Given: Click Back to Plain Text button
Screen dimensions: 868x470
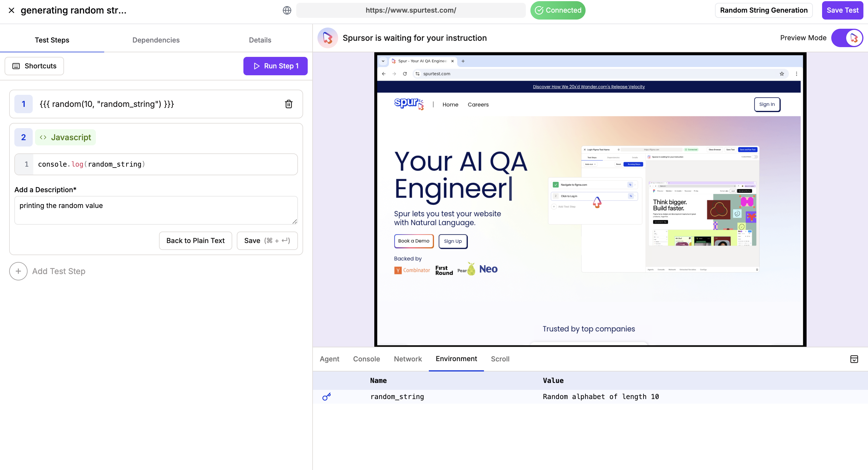Looking at the screenshot, I should click(195, 241).
